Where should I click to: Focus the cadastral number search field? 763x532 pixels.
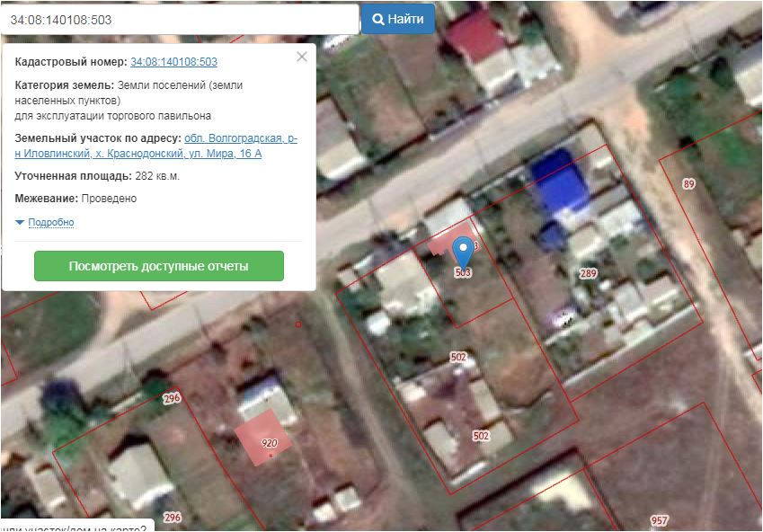pos(180,19)
